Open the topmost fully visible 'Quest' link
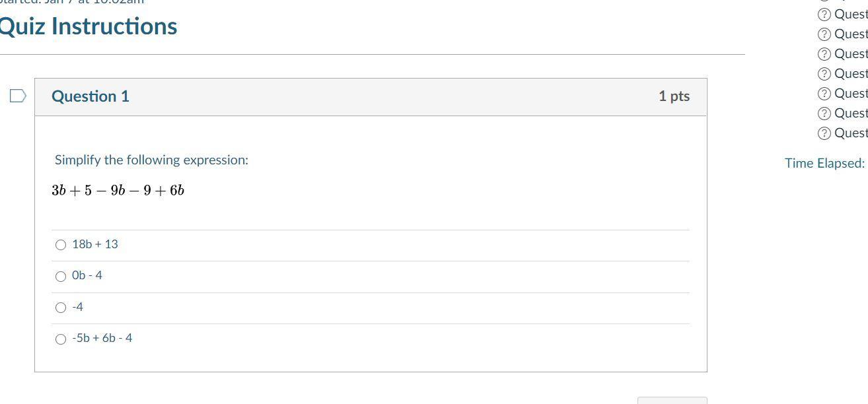This screenshot has width=868, height=404. (851, 15)
